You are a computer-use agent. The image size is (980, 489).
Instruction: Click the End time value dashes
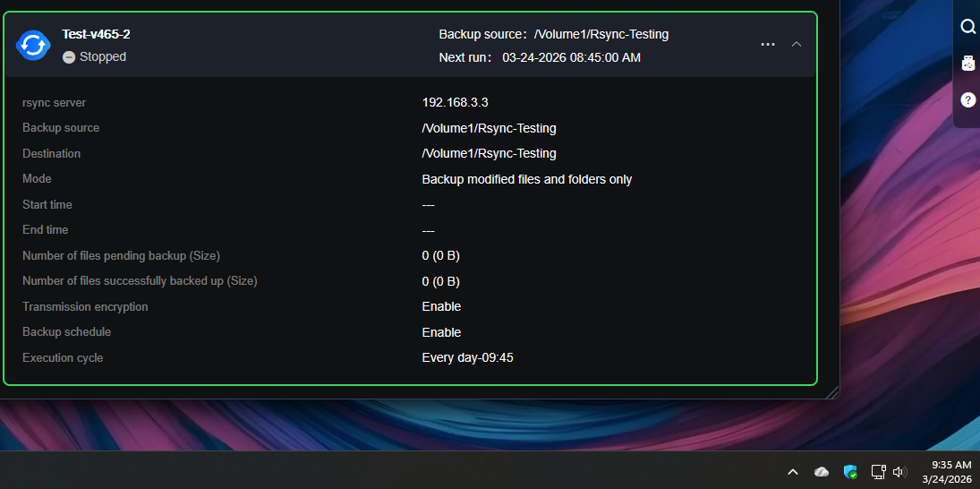click(428, 231)
